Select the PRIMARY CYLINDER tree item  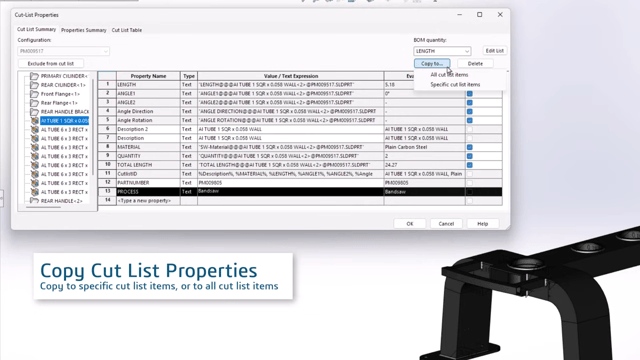[64, 76]
